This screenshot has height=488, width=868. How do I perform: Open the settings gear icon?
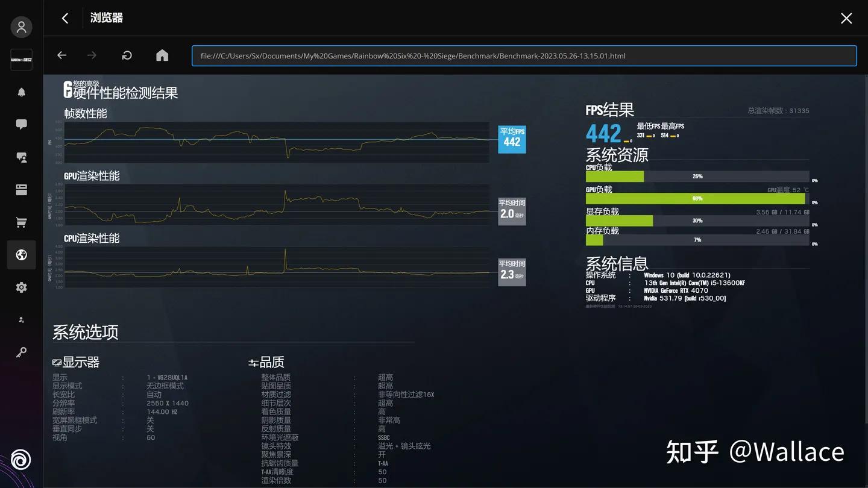21,287
